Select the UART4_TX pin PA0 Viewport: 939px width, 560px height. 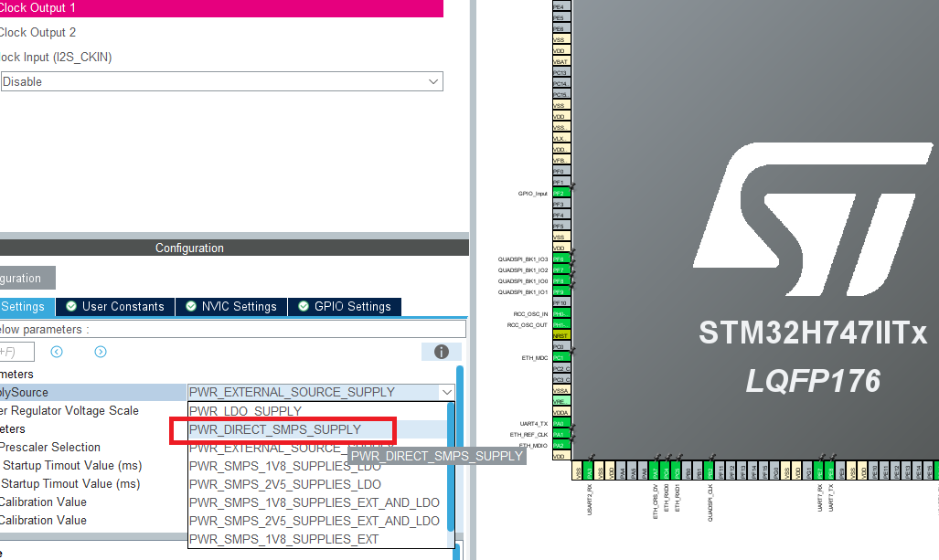pos(560,424)
